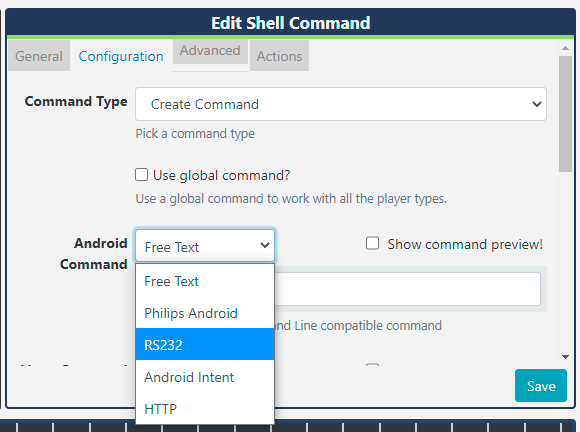580x432 pixels.
Task: Enable the Use global command checkbox
Action: (141, 175)
